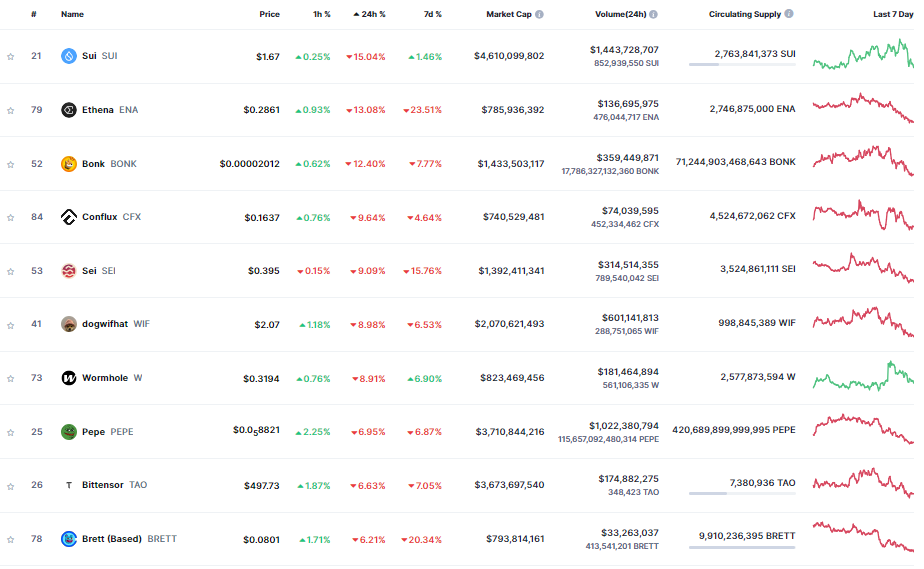This screenshot has height=569, width=924.
Task: Sort by Circulating Supply header
Action: tap(745, 14)
